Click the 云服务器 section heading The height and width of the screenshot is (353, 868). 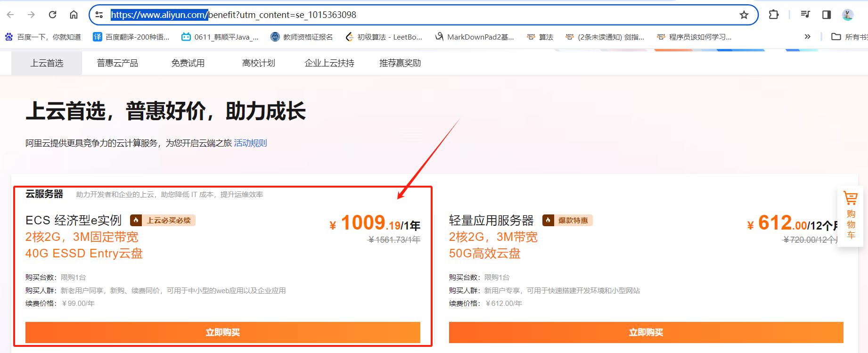44,194
